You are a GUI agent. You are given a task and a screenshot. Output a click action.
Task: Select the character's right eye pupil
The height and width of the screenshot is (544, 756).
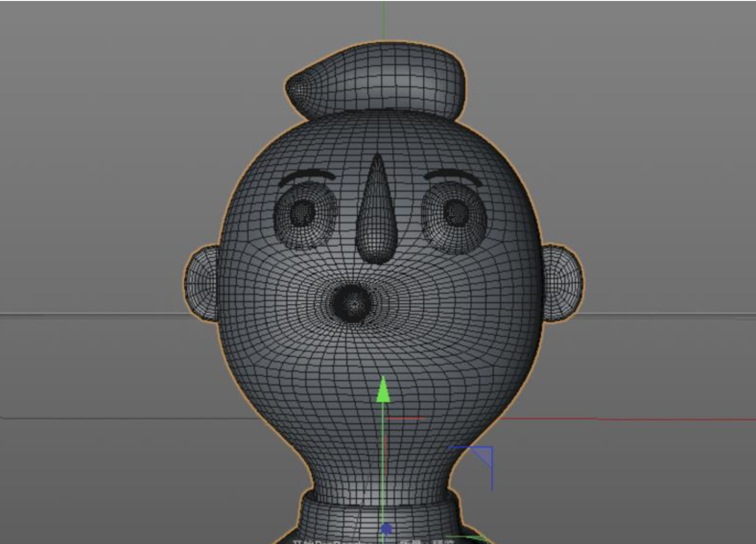tap(455, 211)
